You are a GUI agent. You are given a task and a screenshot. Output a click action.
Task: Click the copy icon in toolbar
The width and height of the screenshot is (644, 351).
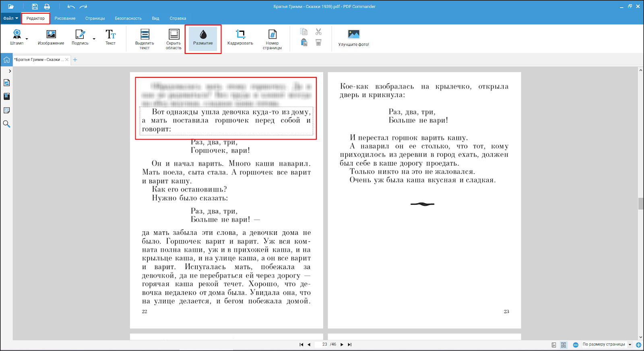pyautogui.click(x=304, y=32)
